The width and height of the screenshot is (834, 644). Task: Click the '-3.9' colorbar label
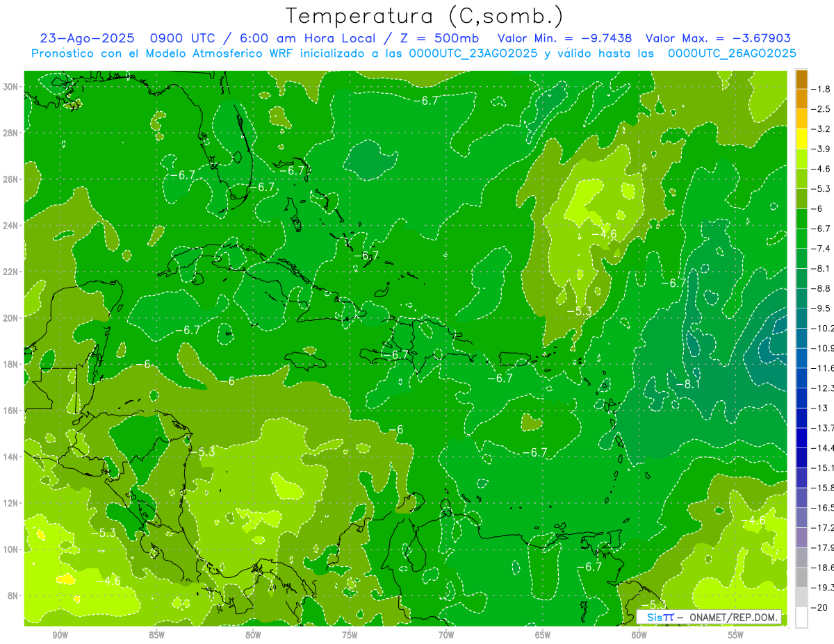(821, 149)
